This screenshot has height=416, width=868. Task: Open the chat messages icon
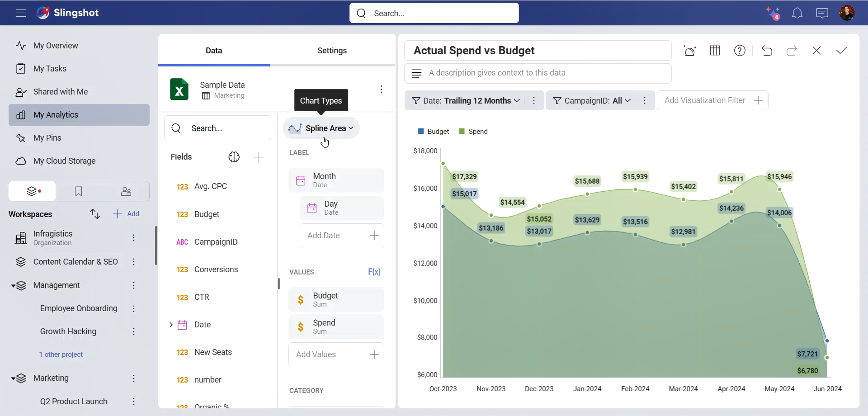(x=822, y=13)
